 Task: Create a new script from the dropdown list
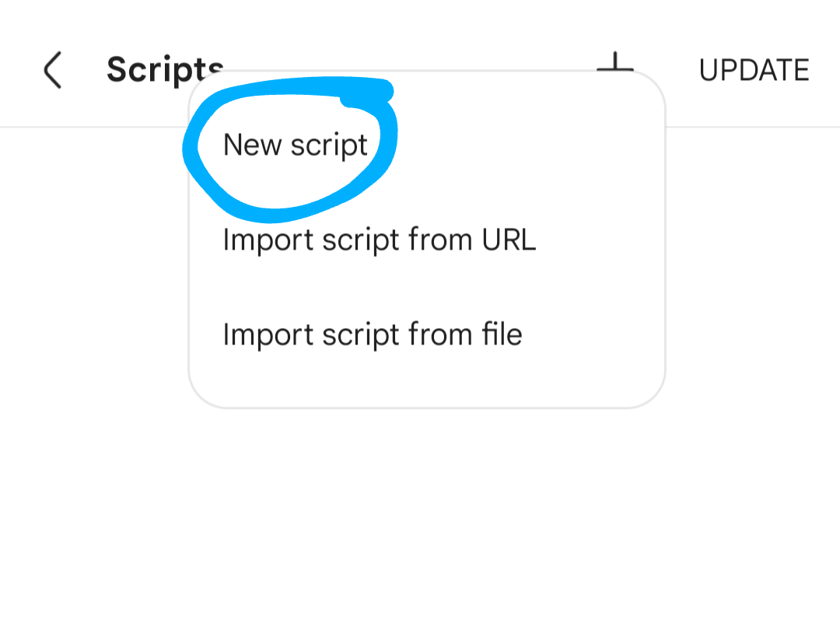click(296, 145)
